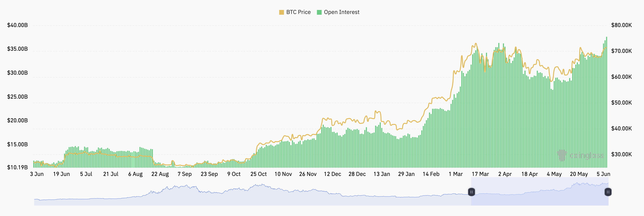644x216 pixels.
Task: Click the yellow BTC Price legend swatch
Action: (x=281, y=12)
